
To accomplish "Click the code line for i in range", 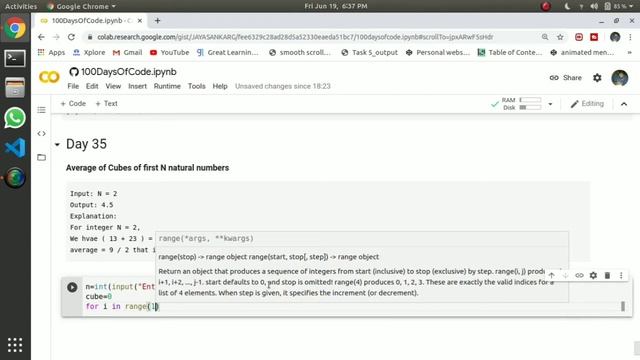I will tap(122, 307).
